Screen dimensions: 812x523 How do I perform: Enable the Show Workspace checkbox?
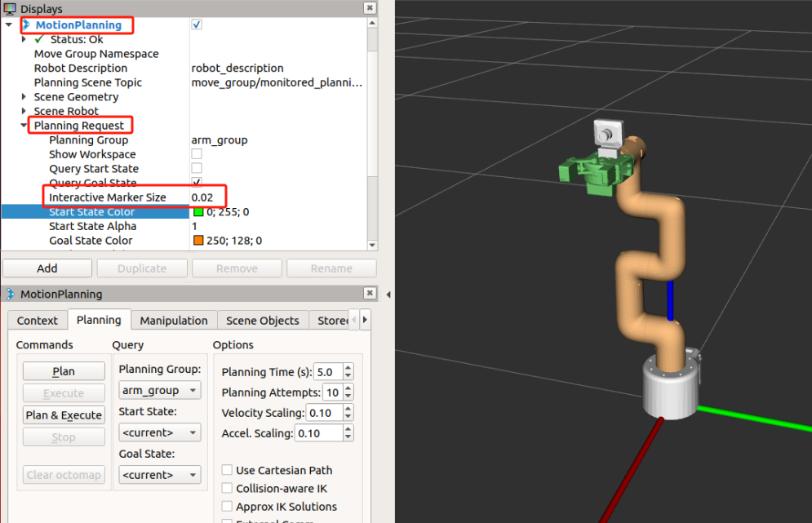[x=197, y=153]
